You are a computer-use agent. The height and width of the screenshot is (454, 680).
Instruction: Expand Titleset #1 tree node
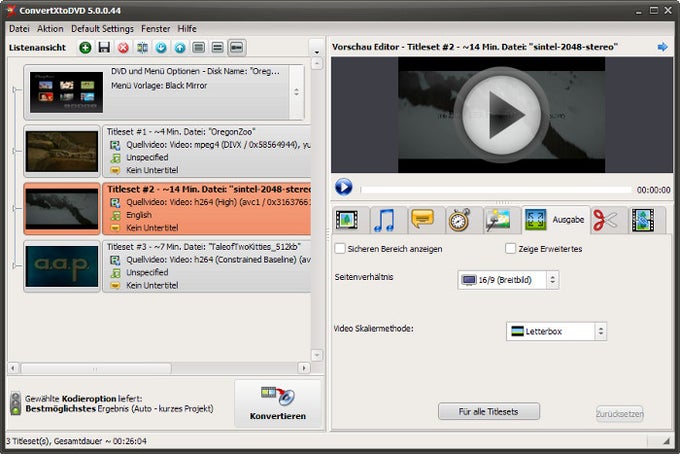15,151
